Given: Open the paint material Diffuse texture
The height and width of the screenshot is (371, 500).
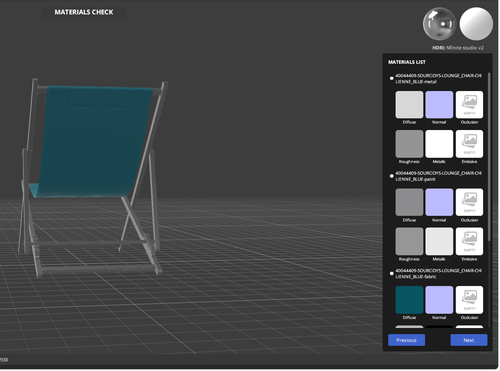Looking at the screenshot, I should point(409,202).
